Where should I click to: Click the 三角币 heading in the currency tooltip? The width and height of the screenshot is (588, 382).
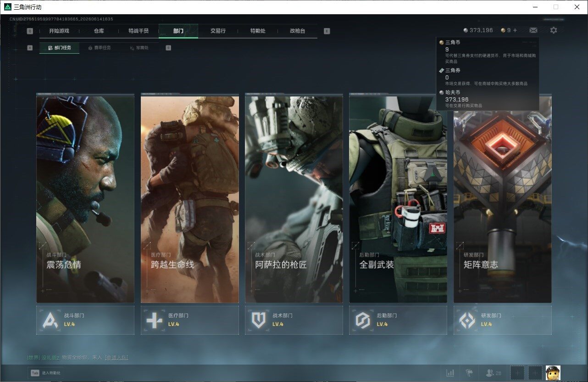453,43
